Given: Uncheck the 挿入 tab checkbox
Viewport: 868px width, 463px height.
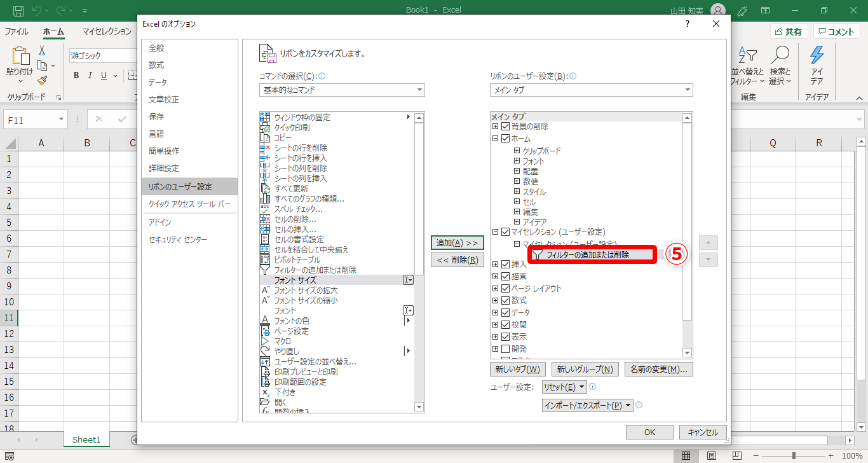Looking at the screenshot, I should 506,264.
